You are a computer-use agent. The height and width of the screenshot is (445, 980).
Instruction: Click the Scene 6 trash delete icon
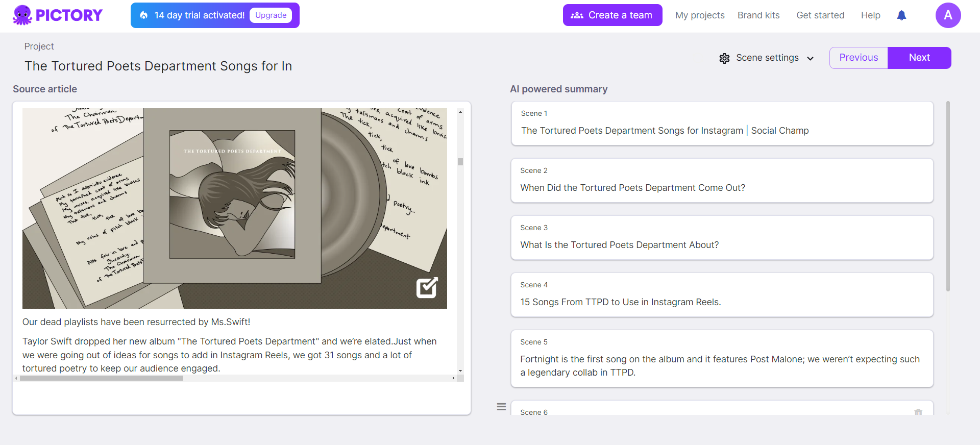tap(918, 412)
